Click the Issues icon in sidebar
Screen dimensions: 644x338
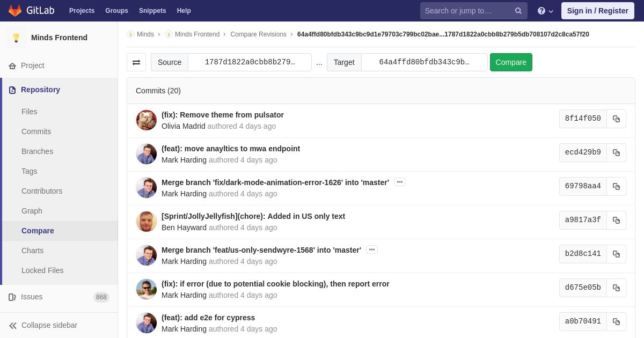(12, 297)
